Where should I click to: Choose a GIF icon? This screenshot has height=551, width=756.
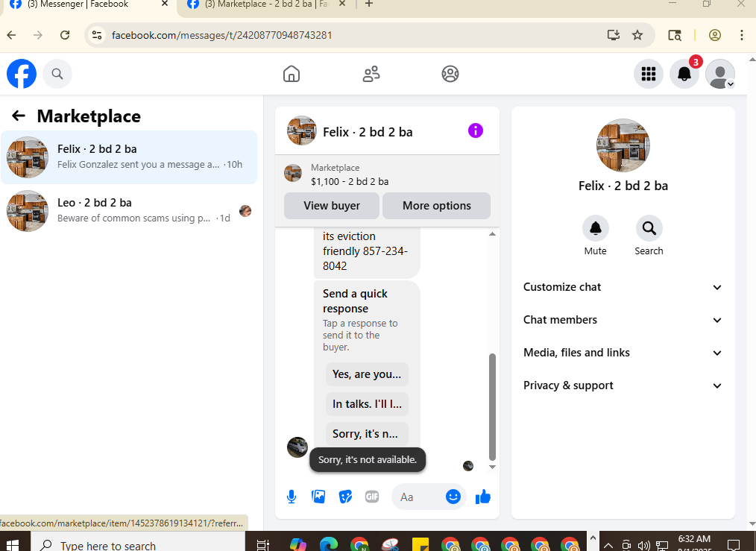pos(372,497)
